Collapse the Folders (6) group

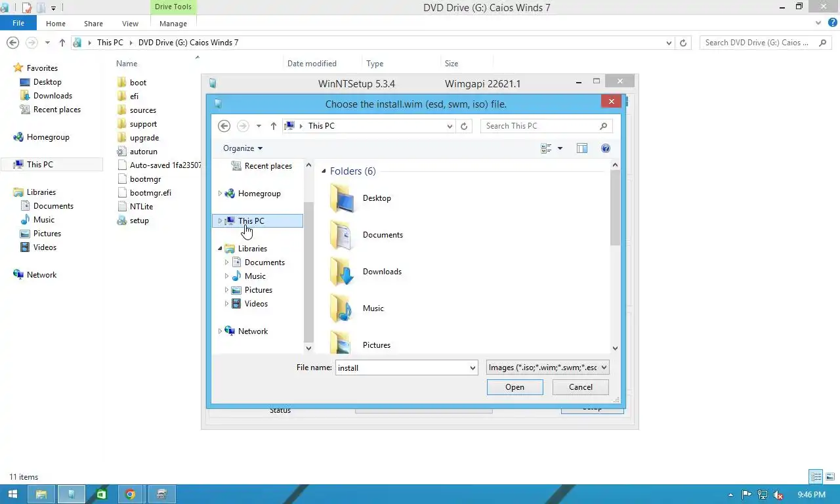point(324,171)
